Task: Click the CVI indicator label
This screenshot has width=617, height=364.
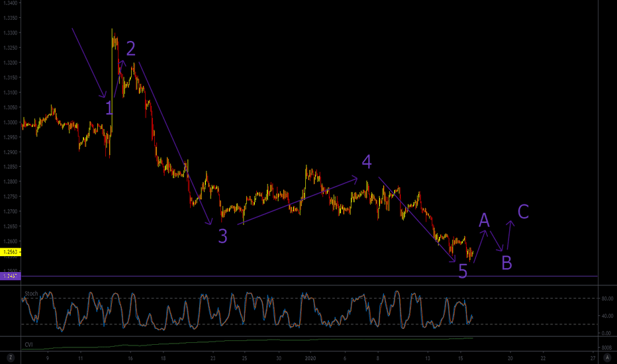Action: (29, 345)
